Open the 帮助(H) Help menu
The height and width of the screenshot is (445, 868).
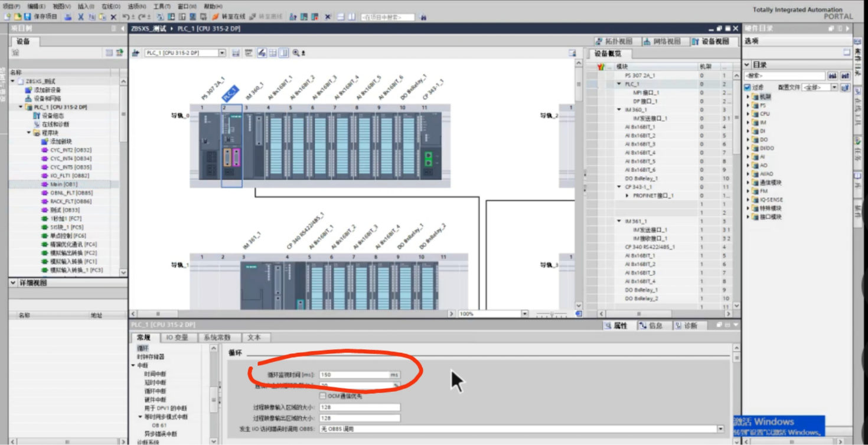213,7
